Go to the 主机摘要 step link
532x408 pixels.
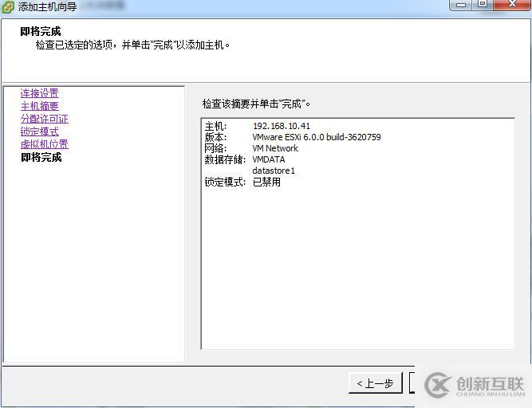[x=39, y=106]
